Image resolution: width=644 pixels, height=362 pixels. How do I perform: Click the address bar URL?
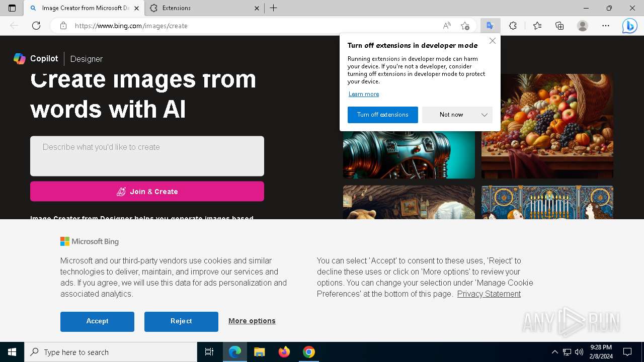(131, 26)
